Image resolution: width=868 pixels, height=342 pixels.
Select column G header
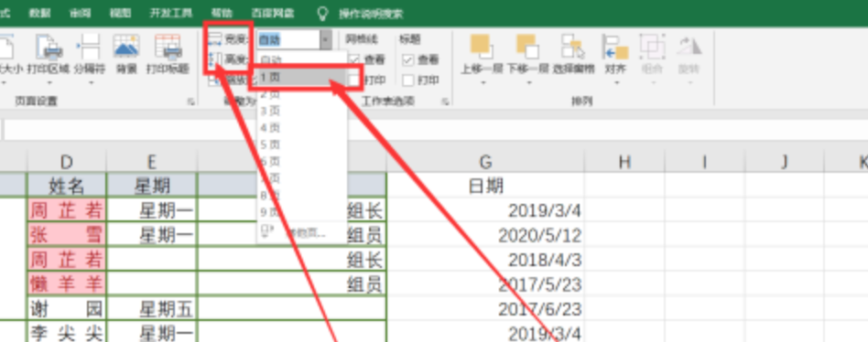click(x=485, y=161)
